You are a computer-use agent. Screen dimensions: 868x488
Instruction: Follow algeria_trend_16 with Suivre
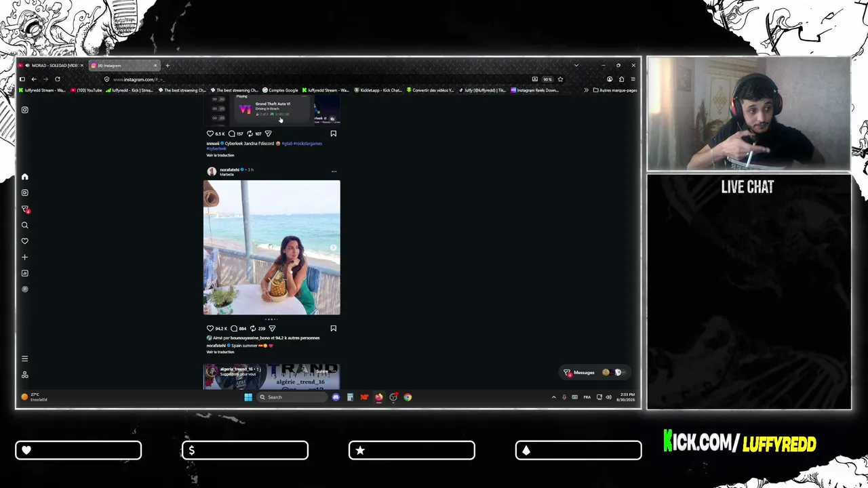point(322,371)
